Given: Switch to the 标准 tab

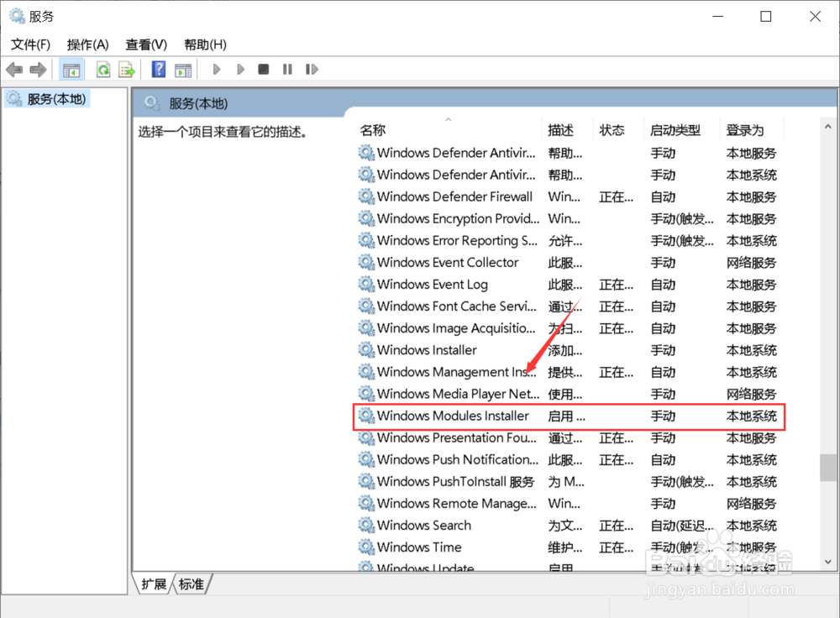Looking at the screenshot, I should [192, 584].
